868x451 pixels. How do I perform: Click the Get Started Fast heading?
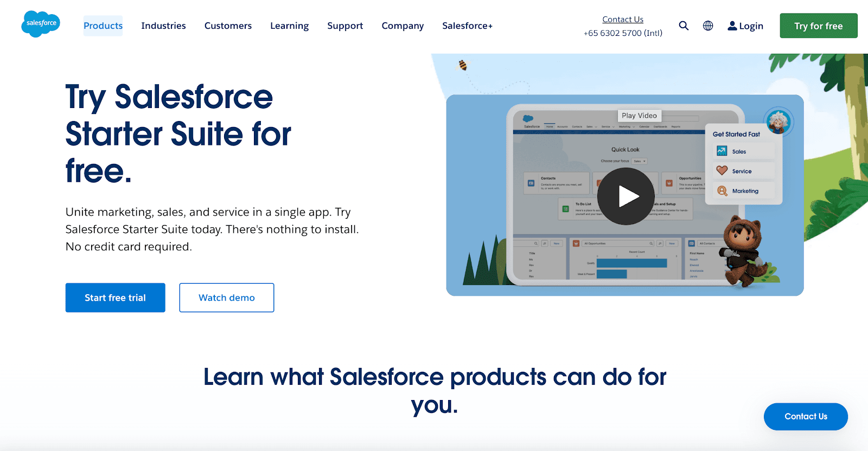(x=736, y=134)
